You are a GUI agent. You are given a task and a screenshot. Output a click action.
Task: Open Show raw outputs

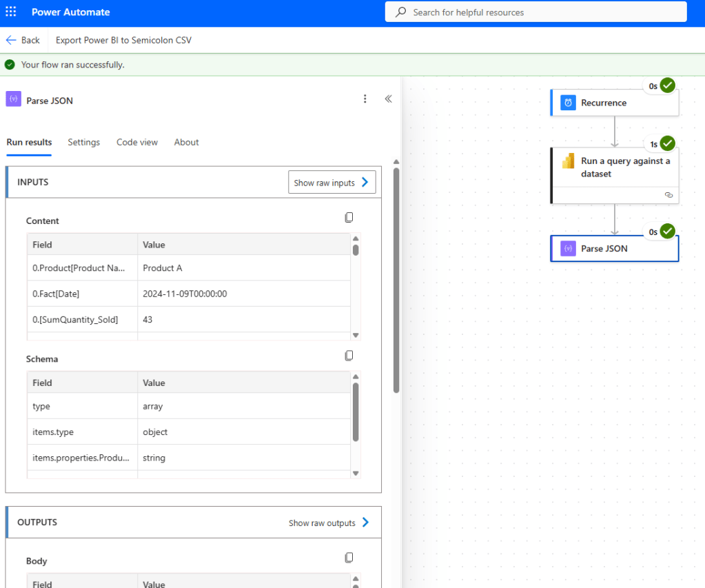pyautogui.click(x=329, y=523)
